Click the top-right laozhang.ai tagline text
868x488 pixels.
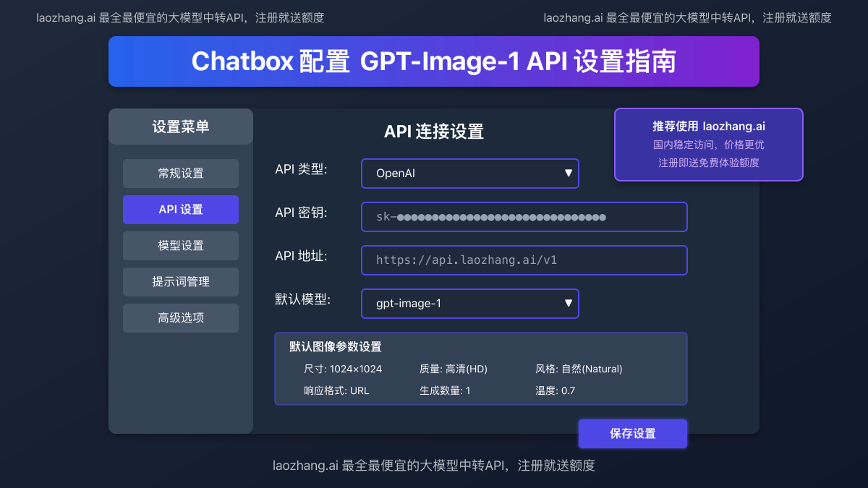(688, 18)
